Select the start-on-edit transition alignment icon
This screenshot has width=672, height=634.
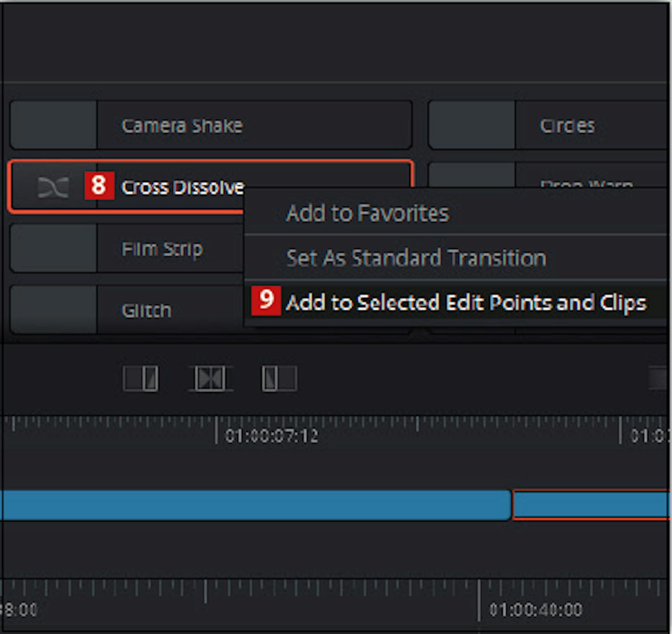279,378
